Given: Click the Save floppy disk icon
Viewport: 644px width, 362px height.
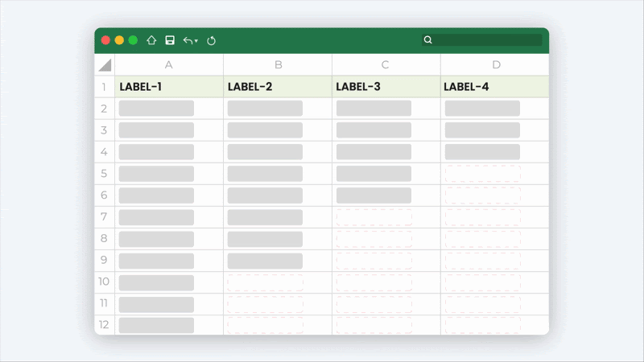Looking at the screenshot, I should [x=170, y=40].
